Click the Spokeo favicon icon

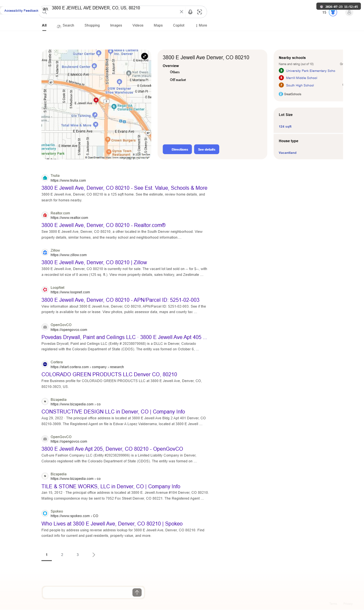(45, 514)
